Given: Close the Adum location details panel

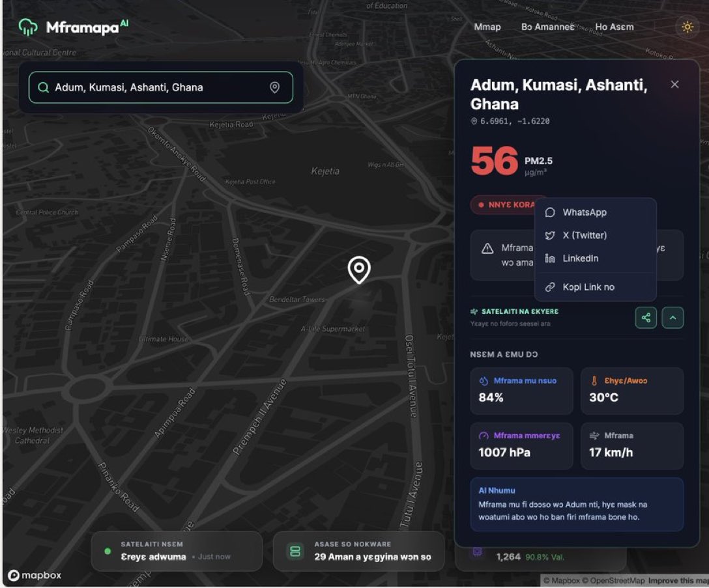Looking at the screenshot, I should pos(674,85).
